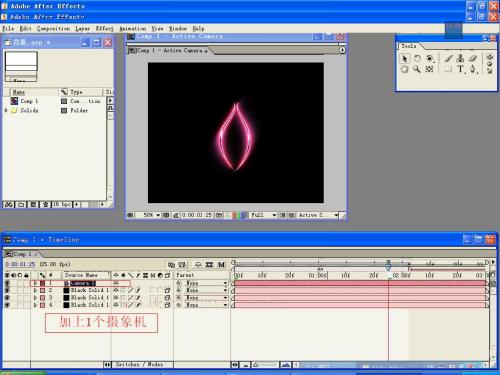Open the Layer menu
This screenshot has height=375, width=500.
pos(82,29)
